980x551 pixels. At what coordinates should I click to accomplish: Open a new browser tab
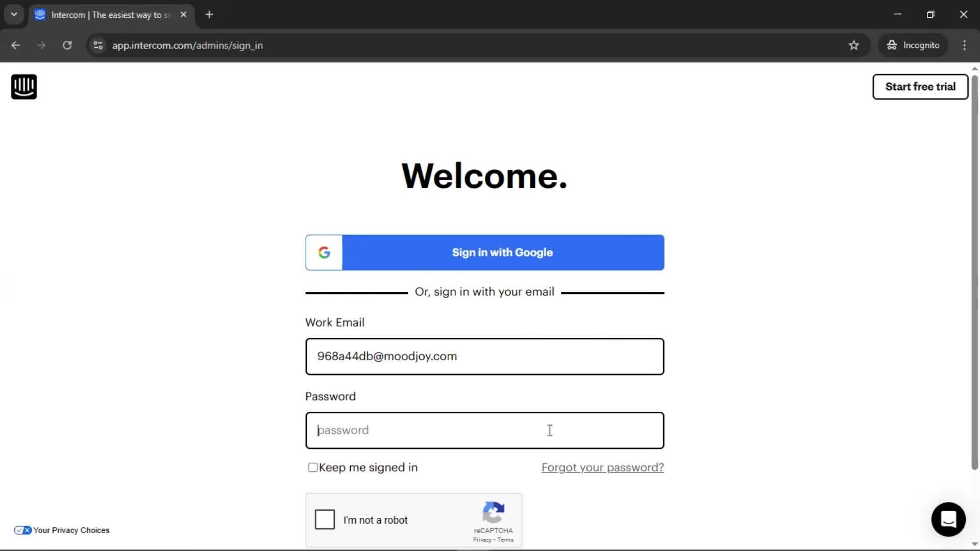point(209,15)
